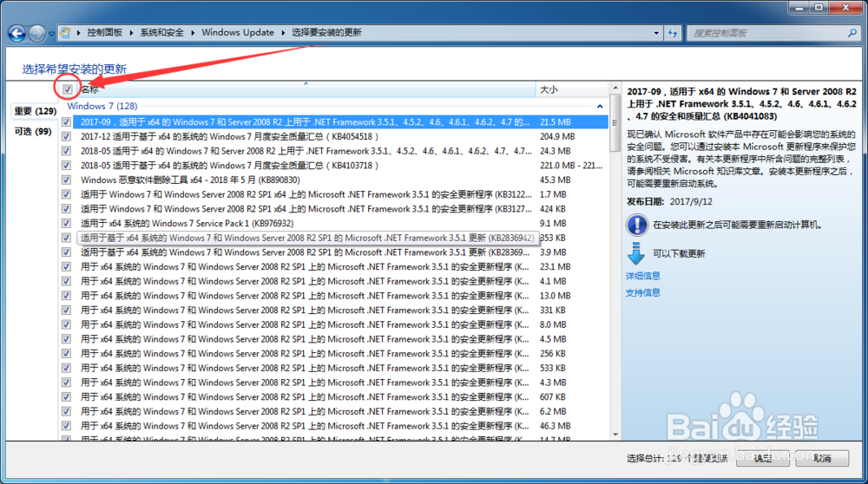Viewport: 868px width, 484px height.
Task: Uncheck the 2017-09 .NET Framework update checkbox
Action: point(67,121)
